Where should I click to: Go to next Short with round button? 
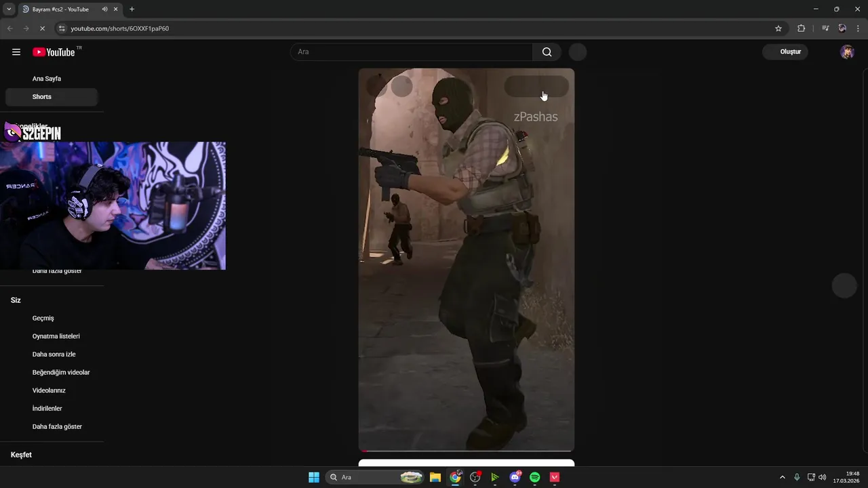(x=844, y=285)
